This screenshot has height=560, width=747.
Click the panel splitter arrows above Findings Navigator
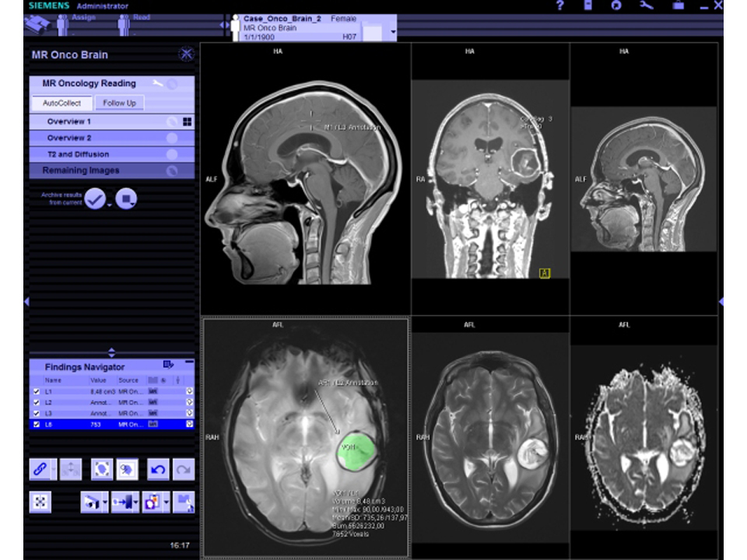111,352
